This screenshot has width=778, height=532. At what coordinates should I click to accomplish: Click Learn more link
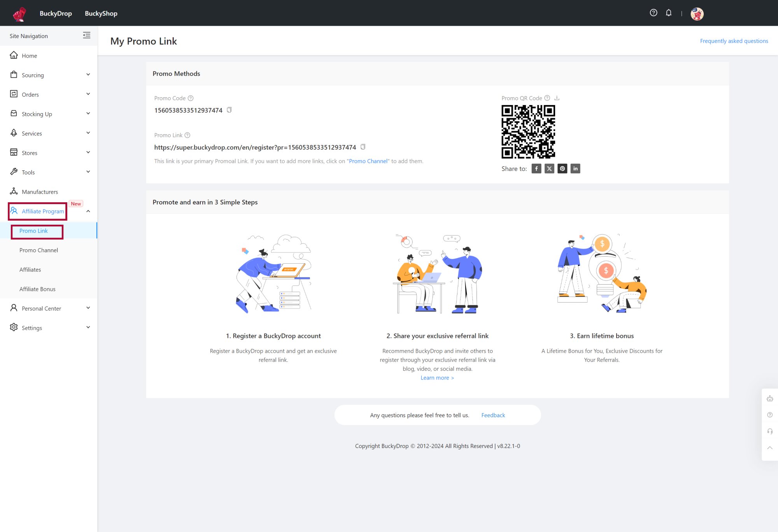coord(437,378)
